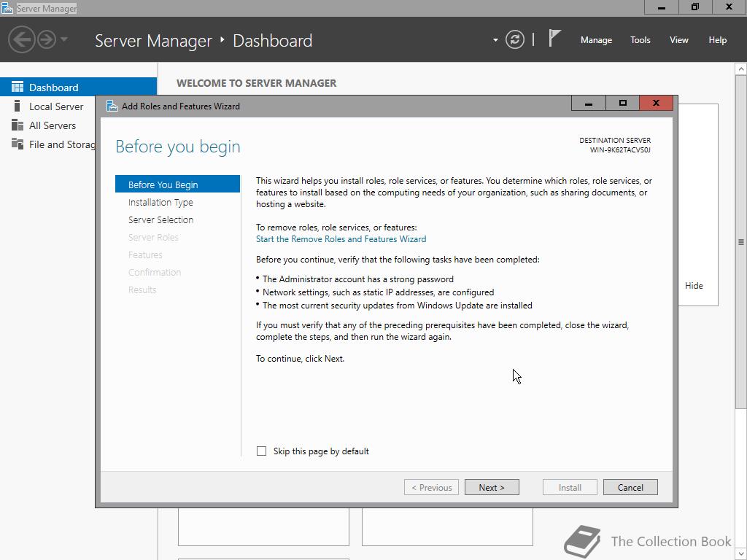Click the Local Server icon in sidebar
Image resolution: width=747 pixels, height=560 pixels.
coord(18,106)
